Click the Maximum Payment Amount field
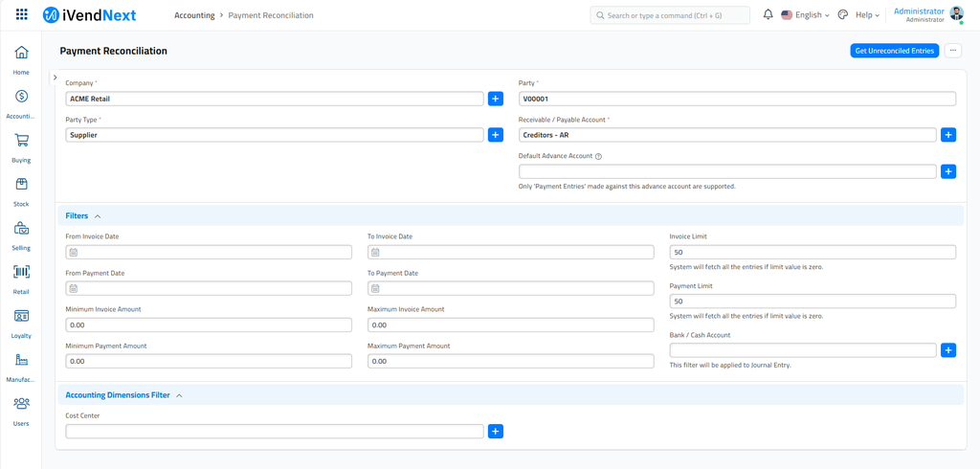 click(511, 362)
